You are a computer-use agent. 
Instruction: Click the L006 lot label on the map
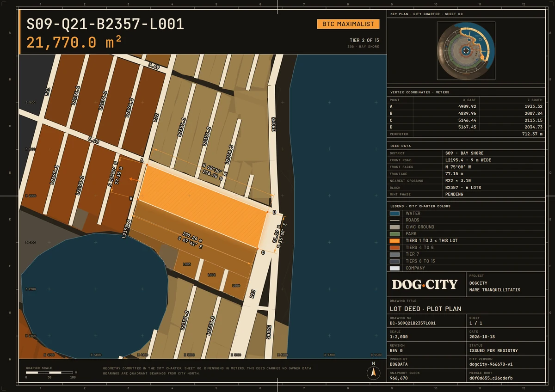[x=236, y=286]
